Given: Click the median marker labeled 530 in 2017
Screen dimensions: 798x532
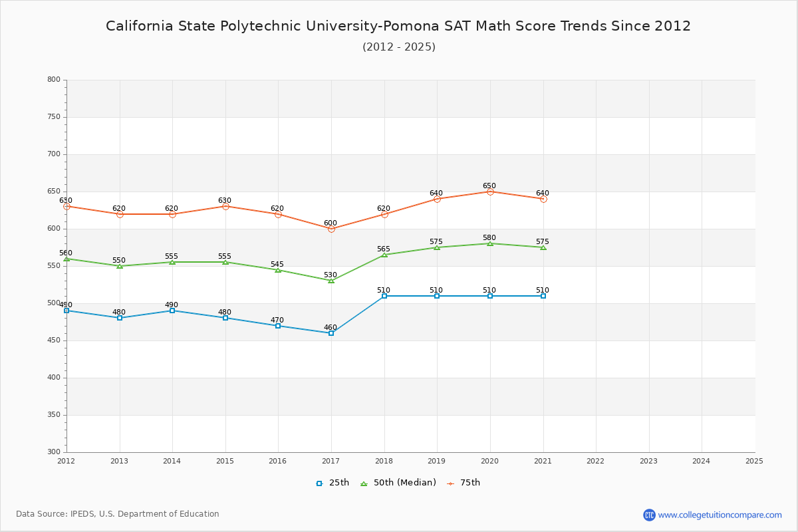Looking at the screenshot, I should click(331, 281).
